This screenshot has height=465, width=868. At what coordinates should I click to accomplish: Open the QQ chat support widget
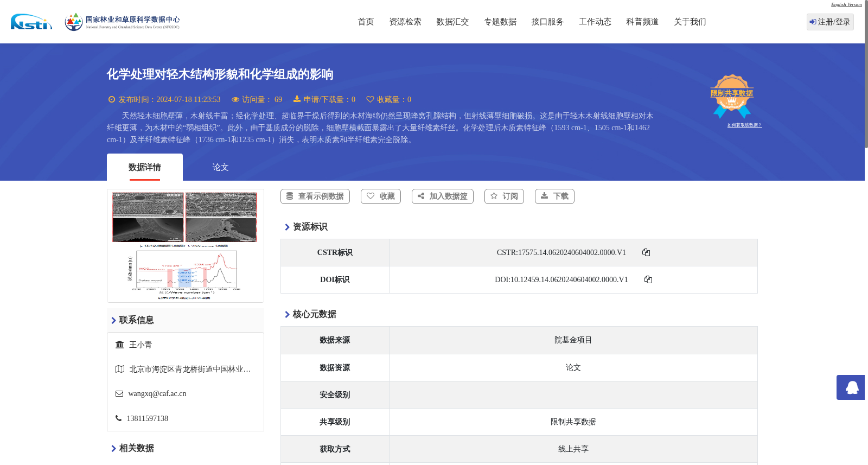(851, 387)
